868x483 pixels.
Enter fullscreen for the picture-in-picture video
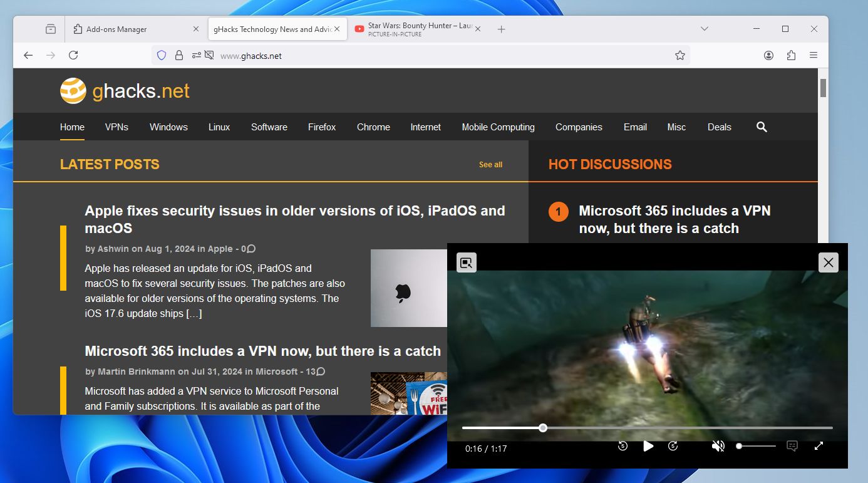click(x=819, y=446)
